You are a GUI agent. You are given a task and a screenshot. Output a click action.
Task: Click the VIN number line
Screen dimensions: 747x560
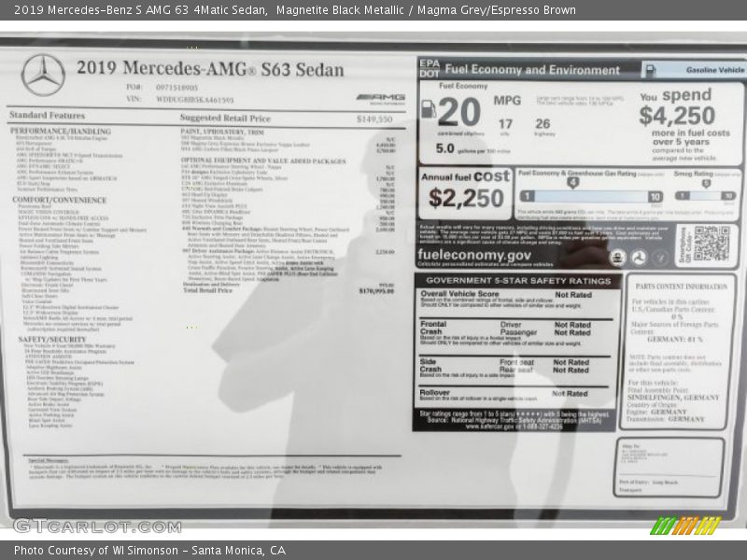[180, 100]
